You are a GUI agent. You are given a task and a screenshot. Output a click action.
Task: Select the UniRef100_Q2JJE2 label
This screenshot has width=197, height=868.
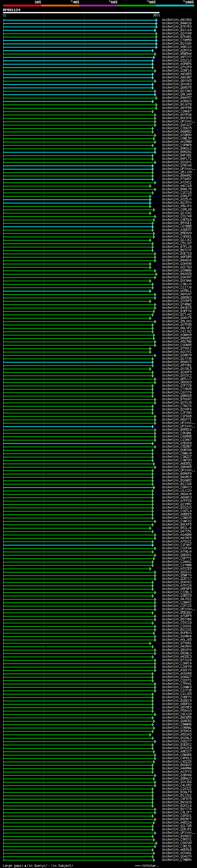click(x=177, y=240)
